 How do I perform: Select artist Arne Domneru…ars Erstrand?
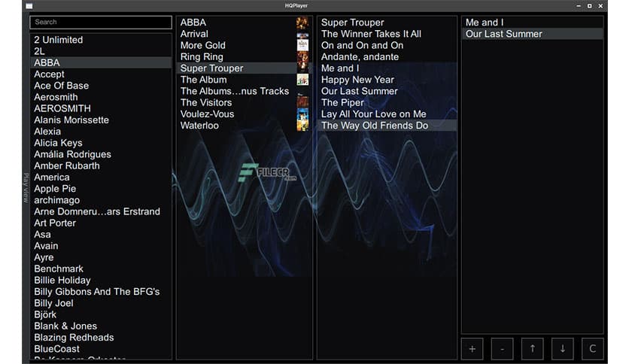click(x=101, y=211)
